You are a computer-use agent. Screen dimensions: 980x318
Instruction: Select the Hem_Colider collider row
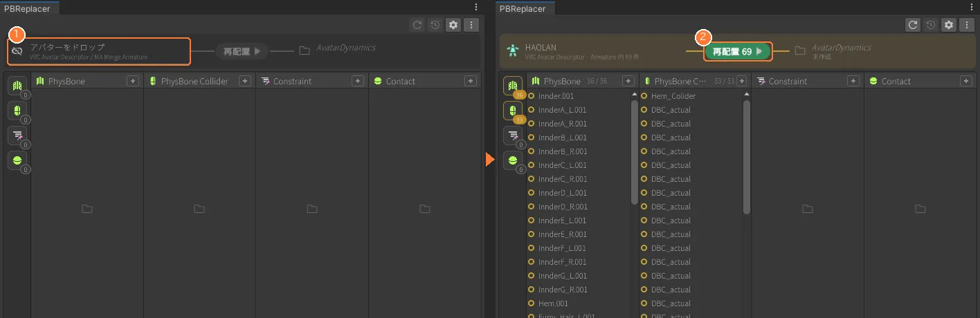(x=691, y=96)
